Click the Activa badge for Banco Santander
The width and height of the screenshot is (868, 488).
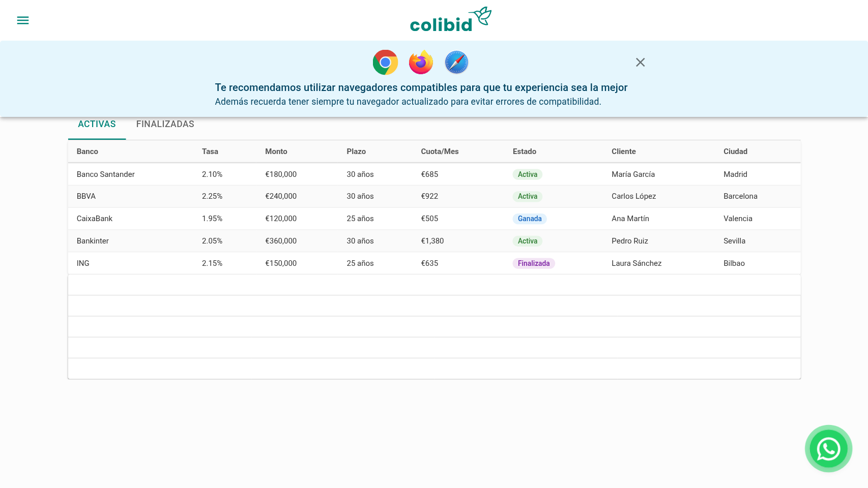(x=528, y=174)
